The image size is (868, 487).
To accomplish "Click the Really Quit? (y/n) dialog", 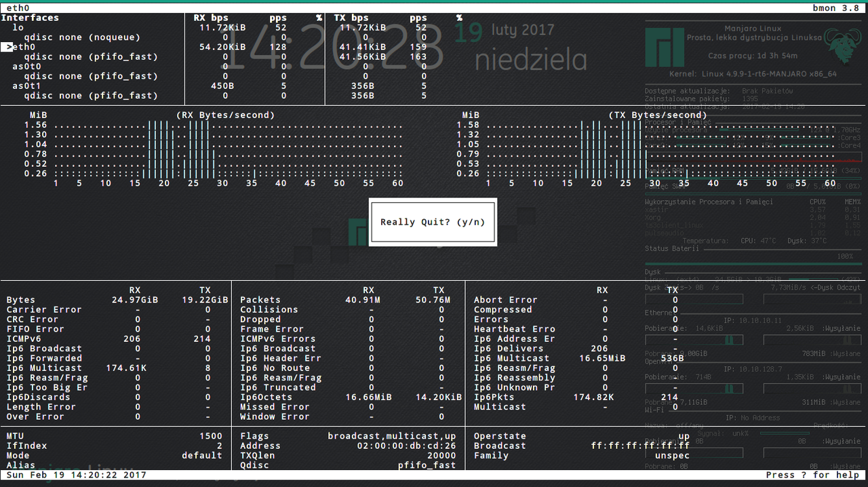I will coord(433,222).
